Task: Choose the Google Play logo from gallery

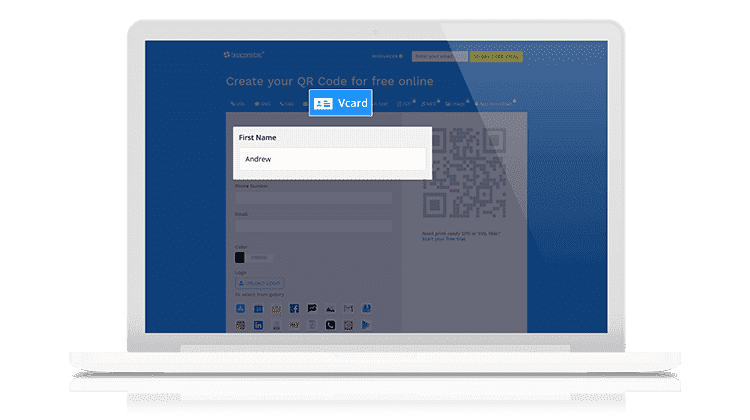Action: click(366, 325)
